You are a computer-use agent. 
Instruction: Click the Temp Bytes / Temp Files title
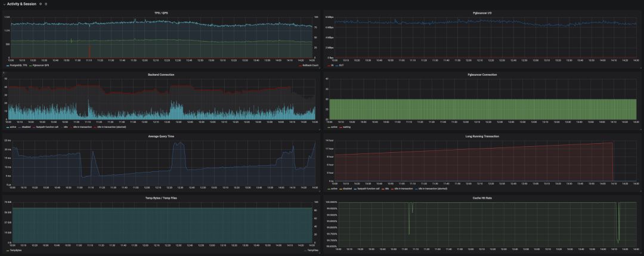point(161,198)
